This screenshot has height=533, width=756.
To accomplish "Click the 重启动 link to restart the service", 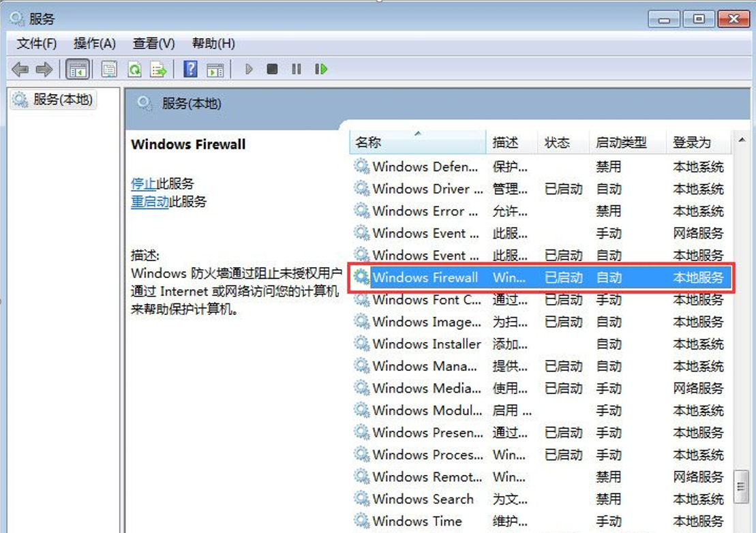I will click(150, 202).
